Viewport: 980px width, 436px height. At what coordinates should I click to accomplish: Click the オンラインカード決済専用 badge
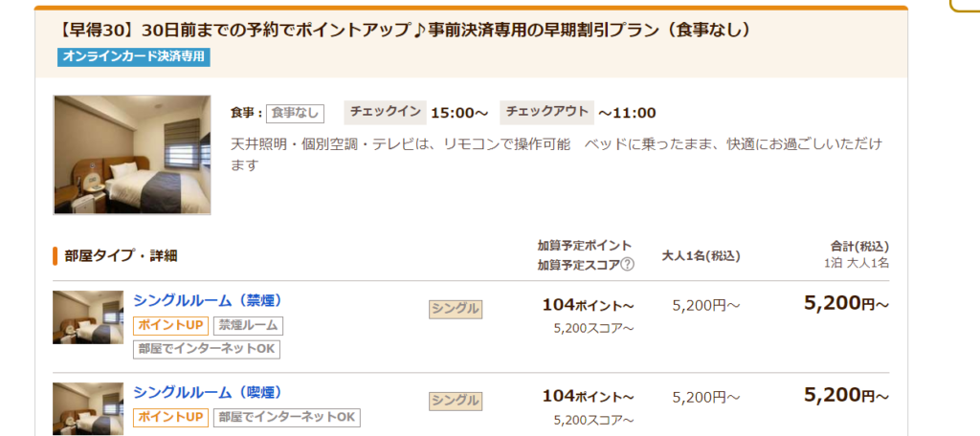tap(134, 56)
